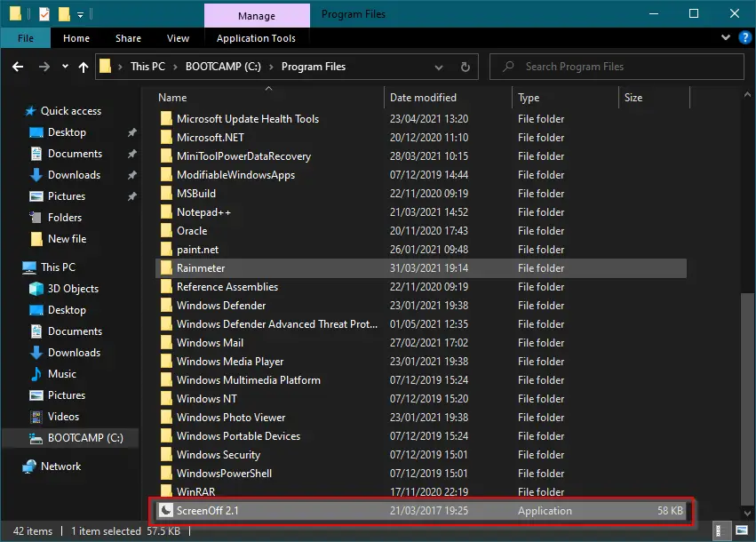Go up one folder level arrow
Screen dimensions: 756x542
pos(84,67)
